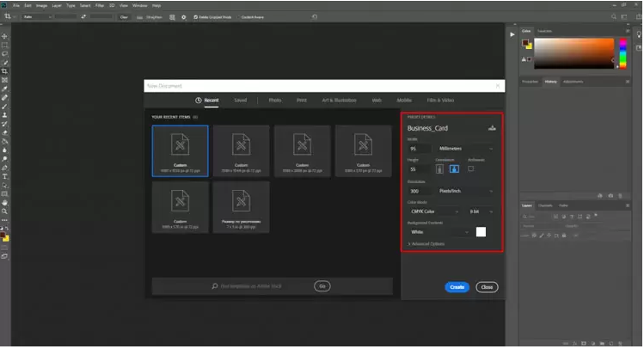Click the Learn lightbulb icon
This screenshot has height=349, width=644.
click(x=639, y=34)
